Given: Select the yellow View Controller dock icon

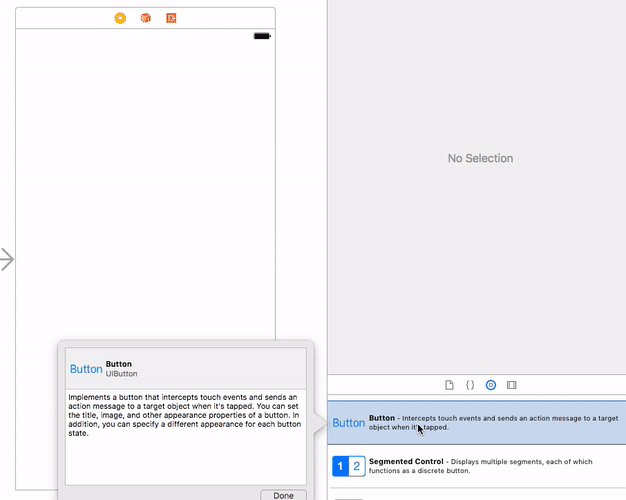Looking at the screenshot, I should pos(120,18).
